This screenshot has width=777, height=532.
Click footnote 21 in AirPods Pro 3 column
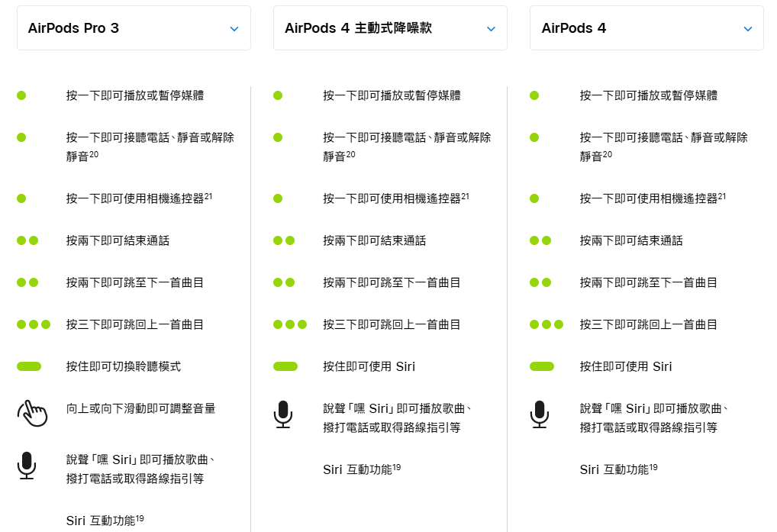coord(208,196)
